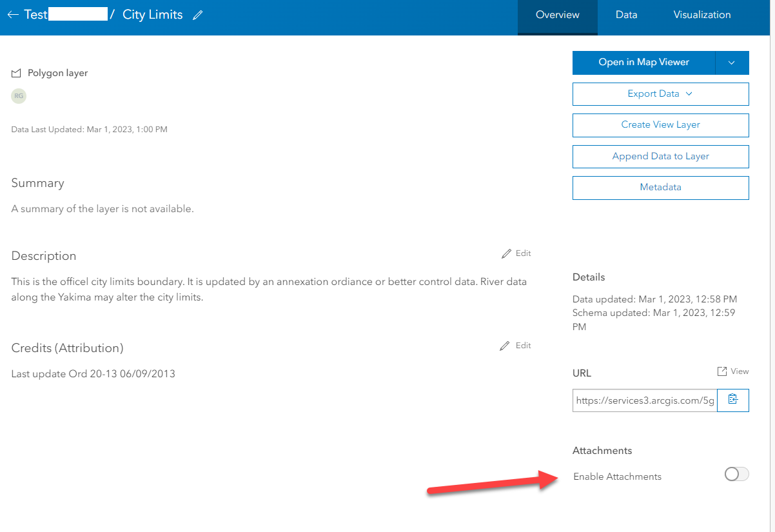775x532 pixels.
Task: Select the Overview tab
Action: (557, 14)
